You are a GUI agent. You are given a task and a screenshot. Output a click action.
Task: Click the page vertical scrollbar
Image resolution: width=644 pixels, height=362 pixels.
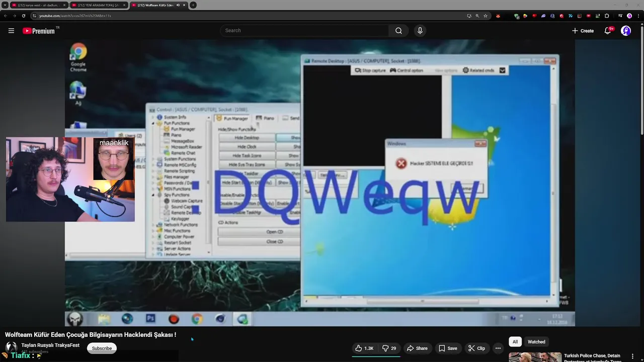pos(641,80)
